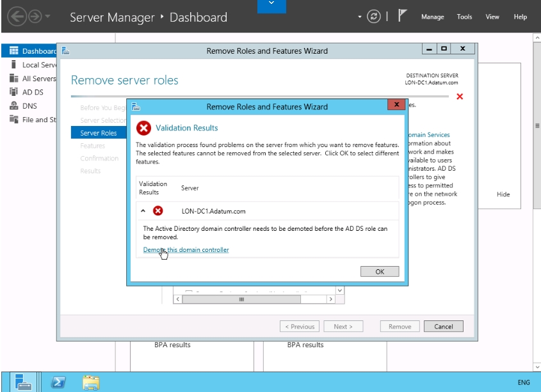Select the Before You Begin wizard step
Screen dimensions: 541x392
[103, 107]
